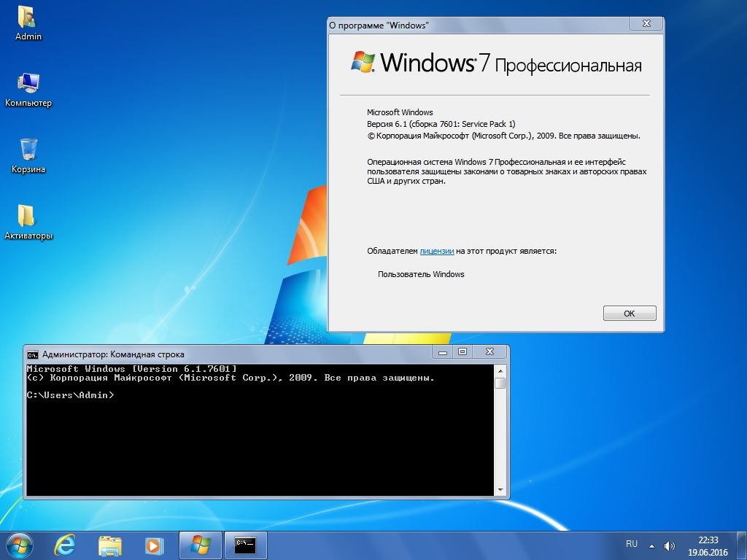Open the Start menu
The image size is (747, 560).
20,545
